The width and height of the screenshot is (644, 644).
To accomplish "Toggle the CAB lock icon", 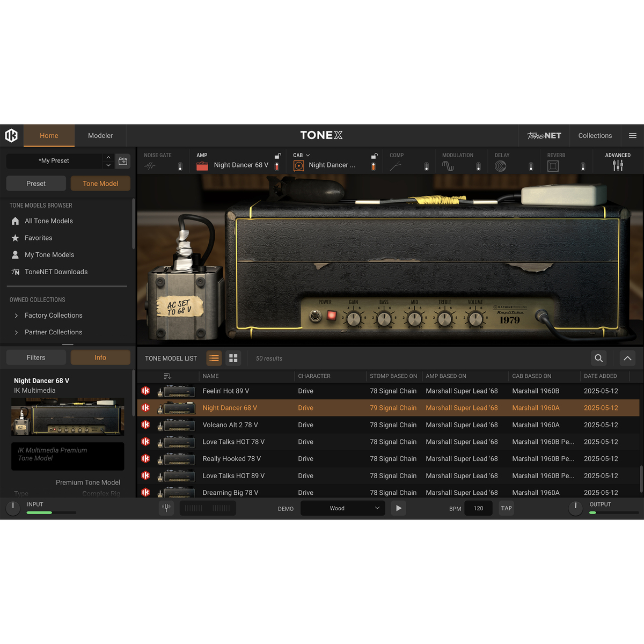I will click(x=374, y=156).
